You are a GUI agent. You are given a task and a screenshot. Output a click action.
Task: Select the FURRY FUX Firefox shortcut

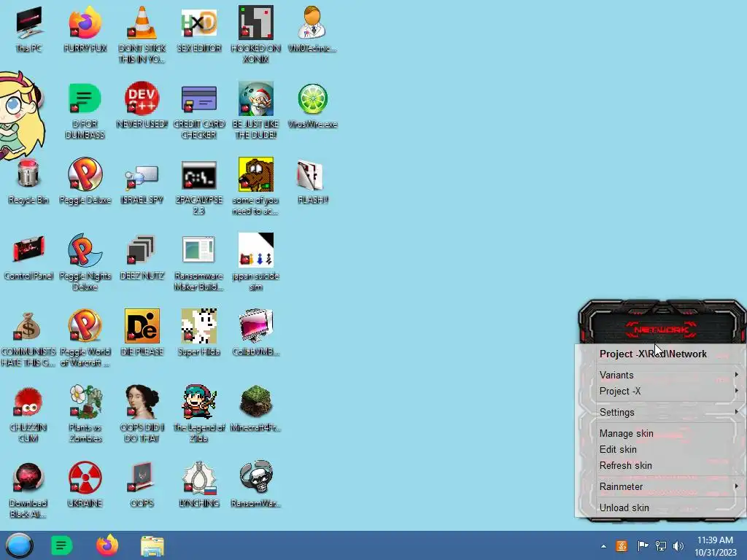(x=85, y=29)
